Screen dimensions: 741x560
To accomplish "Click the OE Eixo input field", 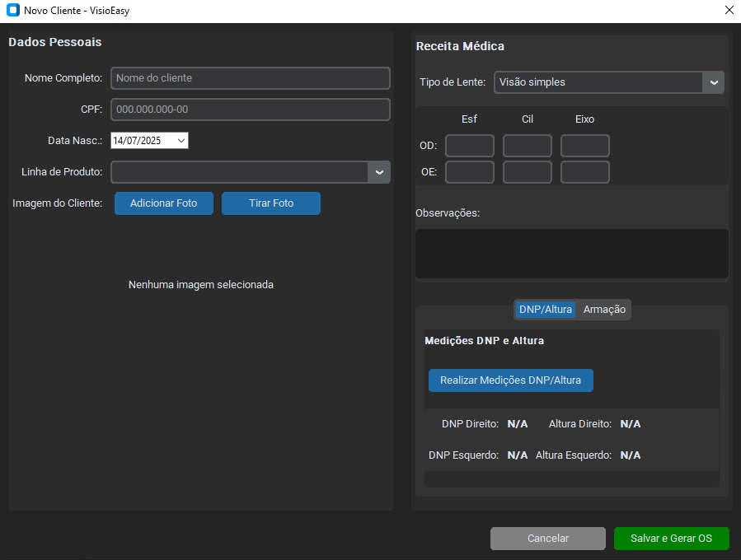I will (585, 172).
